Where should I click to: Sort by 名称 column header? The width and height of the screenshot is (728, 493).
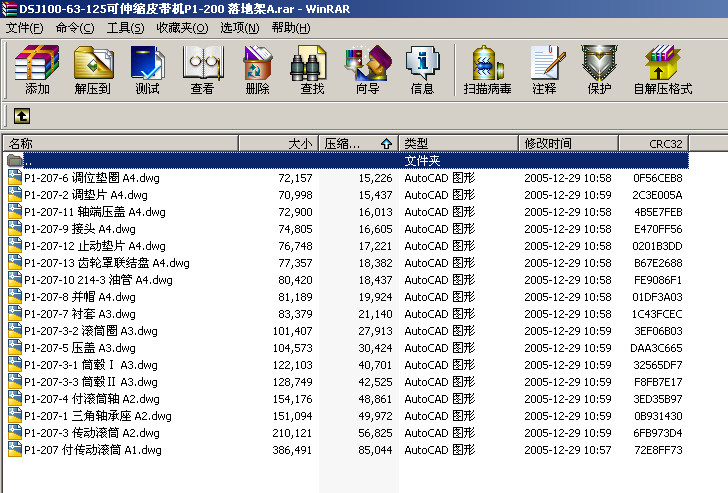click(121, 143)
